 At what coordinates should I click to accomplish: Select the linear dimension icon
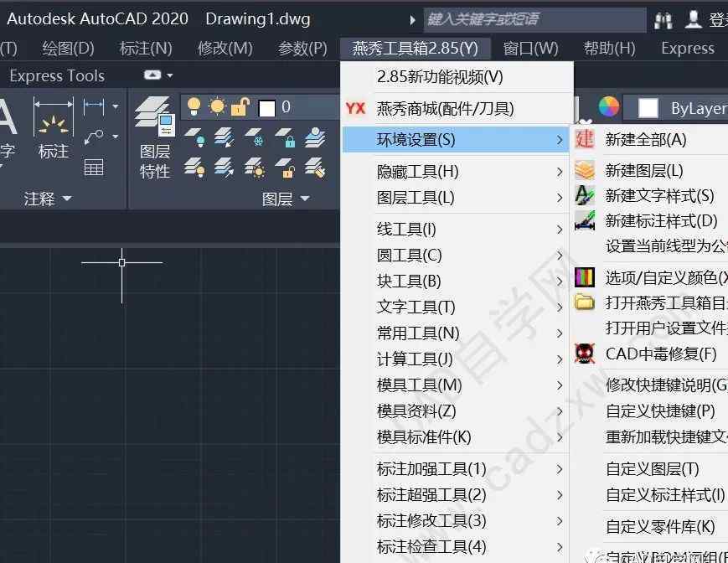pyautogui.click(x=94, y=106)
